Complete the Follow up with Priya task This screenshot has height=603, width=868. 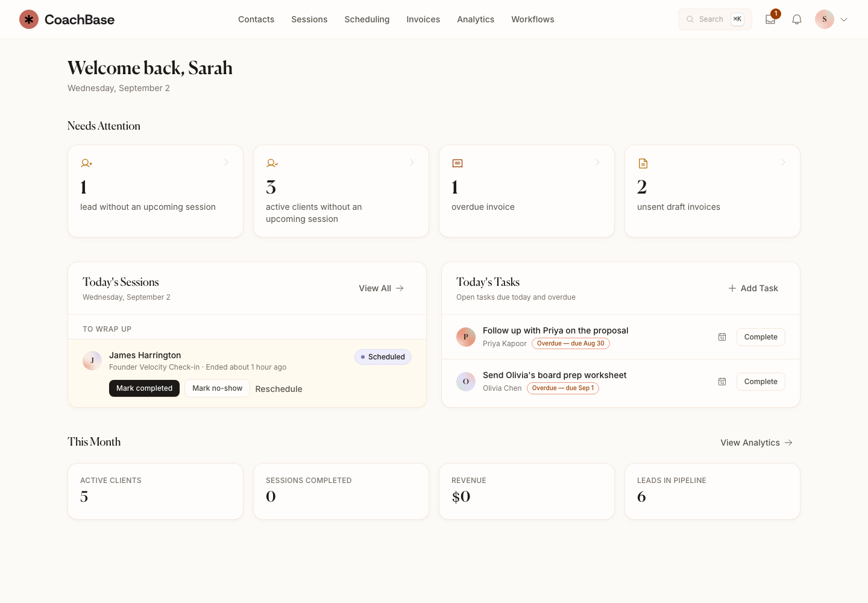coord(761,337)
